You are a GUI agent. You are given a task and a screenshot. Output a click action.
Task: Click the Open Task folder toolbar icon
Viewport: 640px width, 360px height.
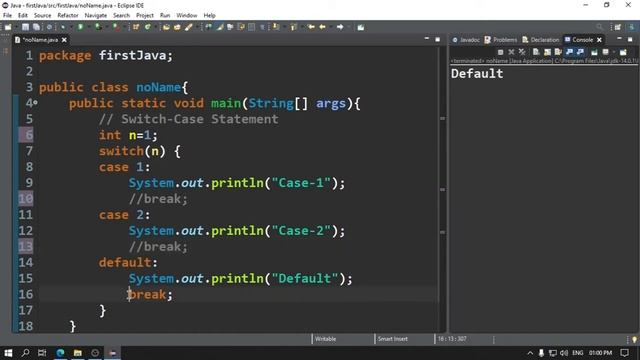[177, 27]
